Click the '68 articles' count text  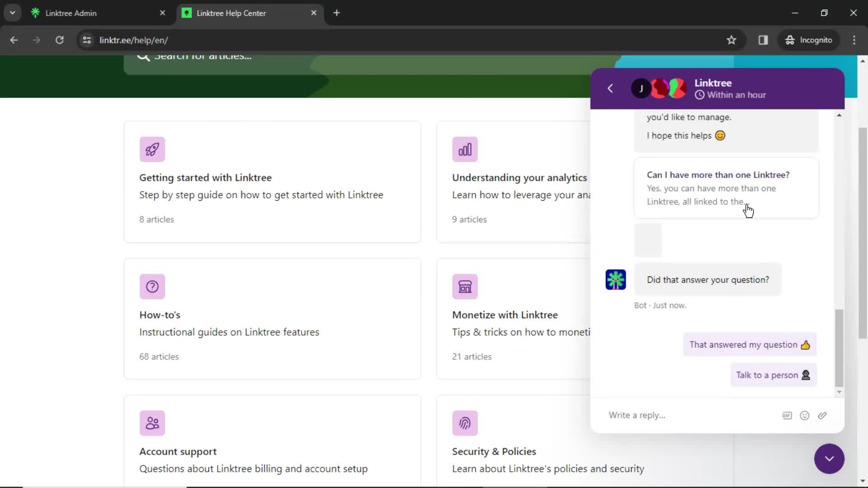[x=159, y=357]
